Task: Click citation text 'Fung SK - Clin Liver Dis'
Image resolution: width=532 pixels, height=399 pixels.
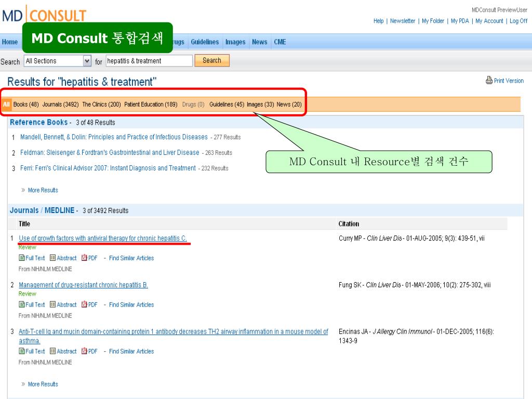Action: 370,285
